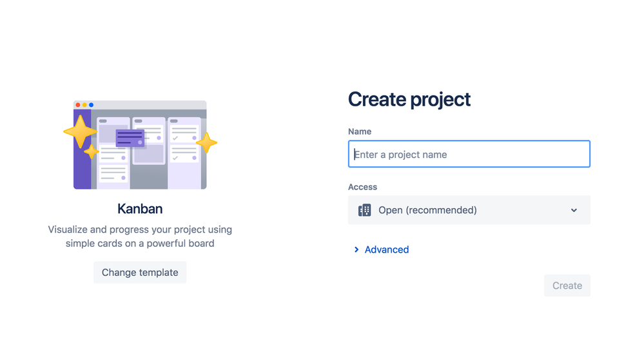Click the building icon in the Access field
This screenshot has height=359, width=644.
(x=364, y=210)
